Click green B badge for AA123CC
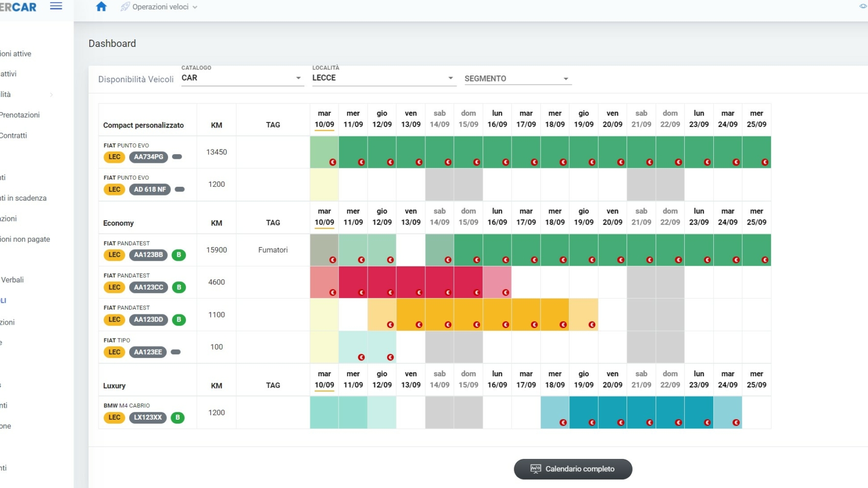This screenshot has width=868, height=488. pos(179,287)
